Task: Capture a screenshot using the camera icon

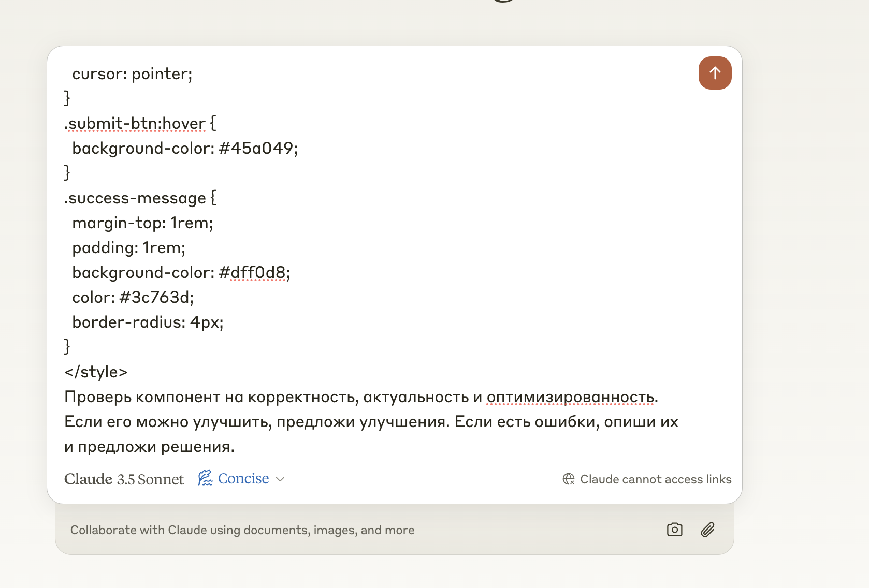Action: (674, 530)
